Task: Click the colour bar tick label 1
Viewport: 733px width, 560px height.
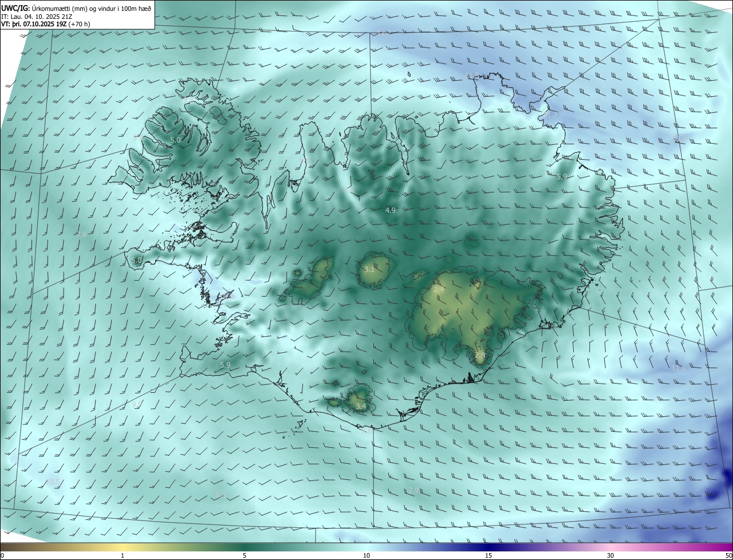Action: pyautogui.click(x=123, y=555)
